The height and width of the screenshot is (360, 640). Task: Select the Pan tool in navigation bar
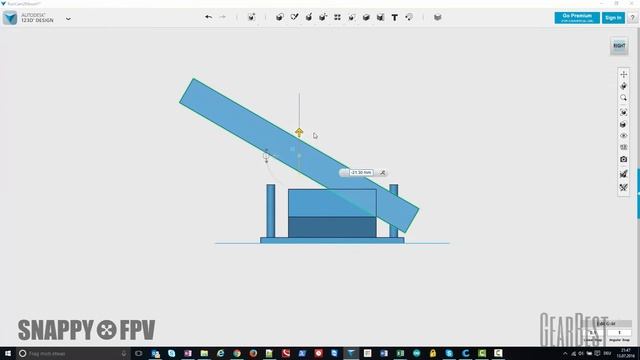[623, 74]
